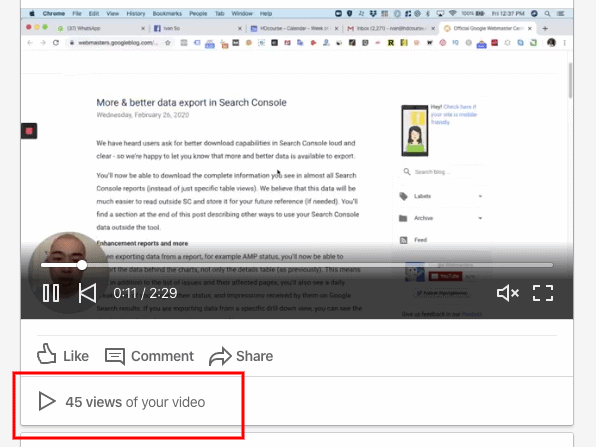Select the Official Google Webmaster Central tab

(488, 29)
